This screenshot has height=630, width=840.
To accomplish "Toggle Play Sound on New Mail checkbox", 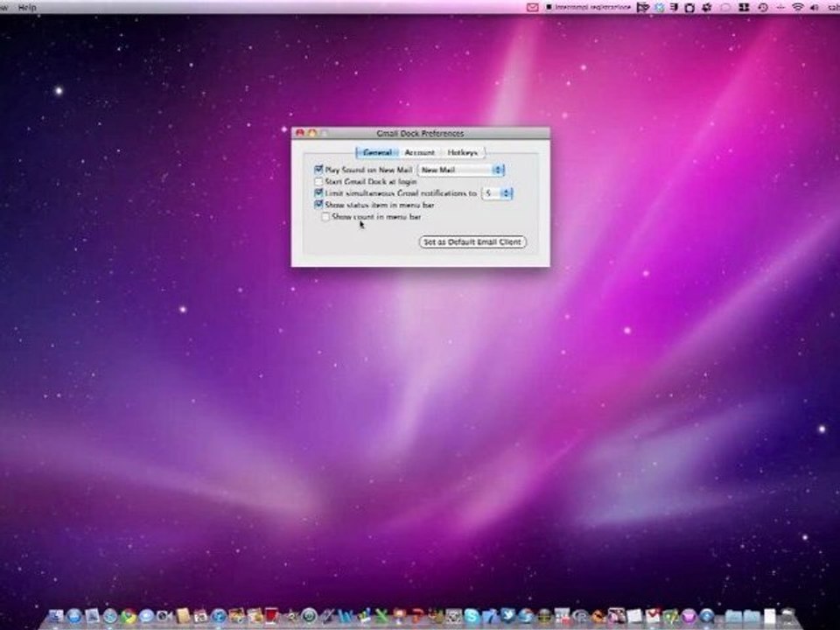I will click(318, 169).
